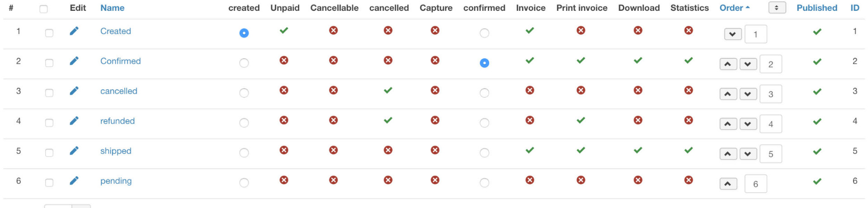
Task: Toggle Published checkmark for cancelled status
Action: (817, 91)
